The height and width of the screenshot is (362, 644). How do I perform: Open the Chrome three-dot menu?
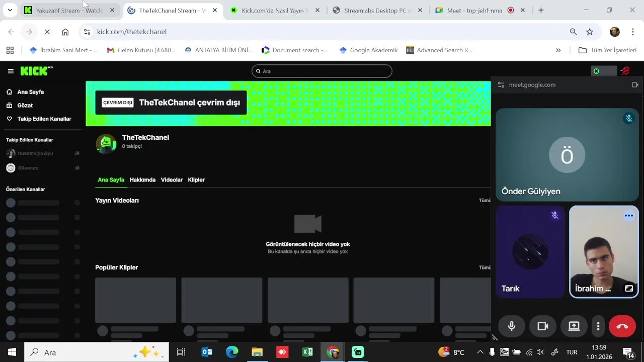[x=632, y=32]
